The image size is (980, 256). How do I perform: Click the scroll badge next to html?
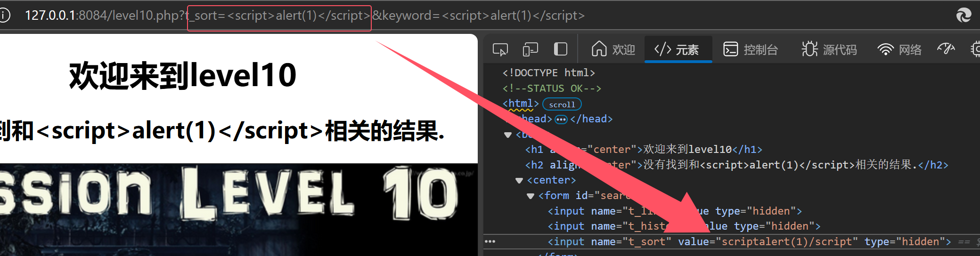(x=562, y=104)
